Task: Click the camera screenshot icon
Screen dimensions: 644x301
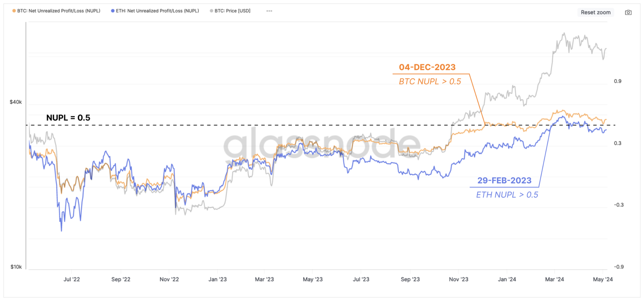Action: pos(628,12)
